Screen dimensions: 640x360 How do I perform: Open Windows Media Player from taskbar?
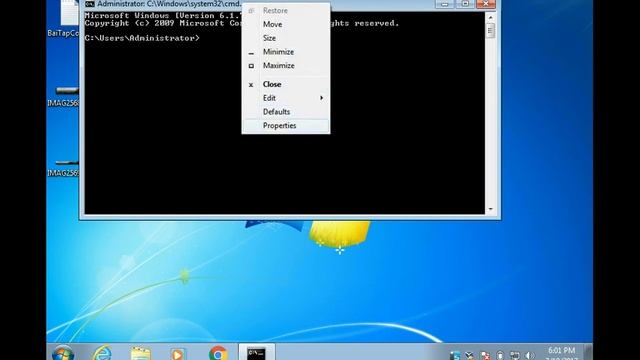coord(177,354)
